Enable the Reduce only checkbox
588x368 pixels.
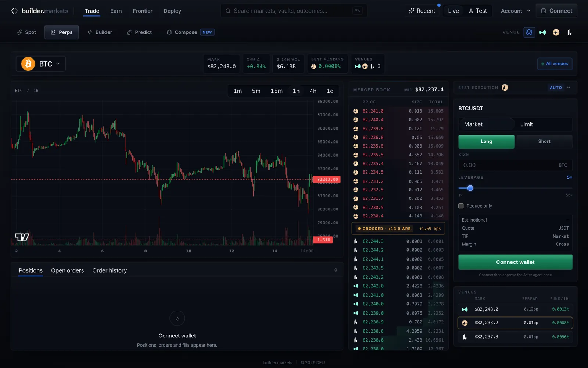point(461,206)
